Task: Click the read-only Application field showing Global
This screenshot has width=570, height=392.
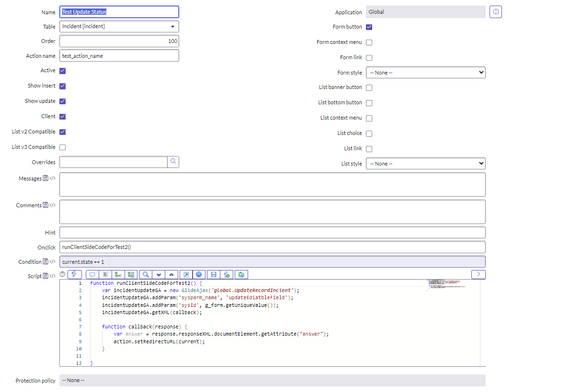Action: point(426,12)
